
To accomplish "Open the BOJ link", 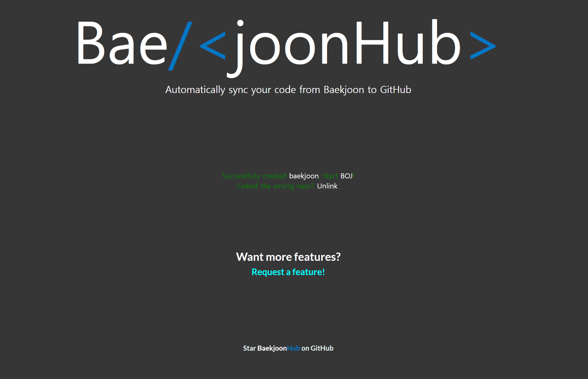I will [346, 176].
